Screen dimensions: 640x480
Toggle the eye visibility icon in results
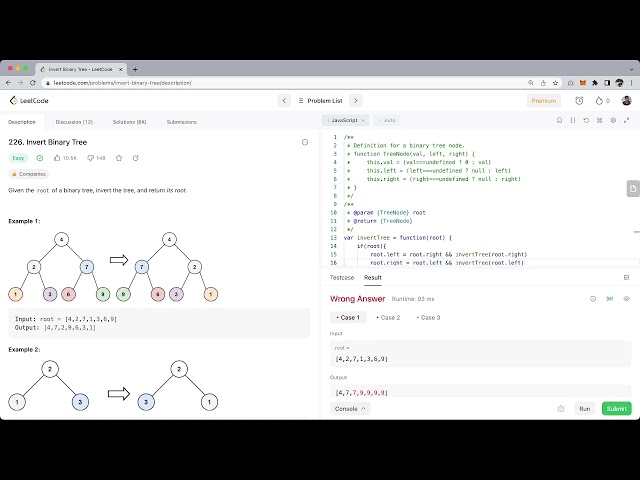[627, 299]
